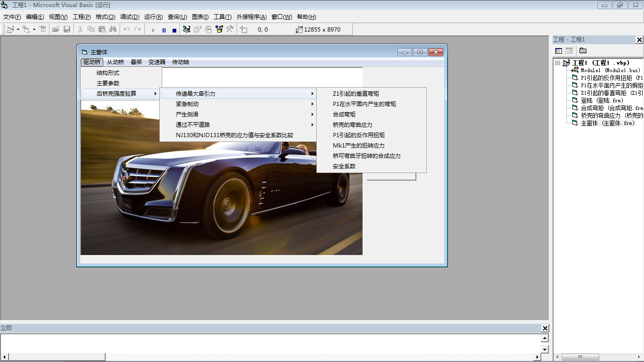644x362 pixels.
Task: Select 登陆.frm in the project tree
Action: click(602, 100)
